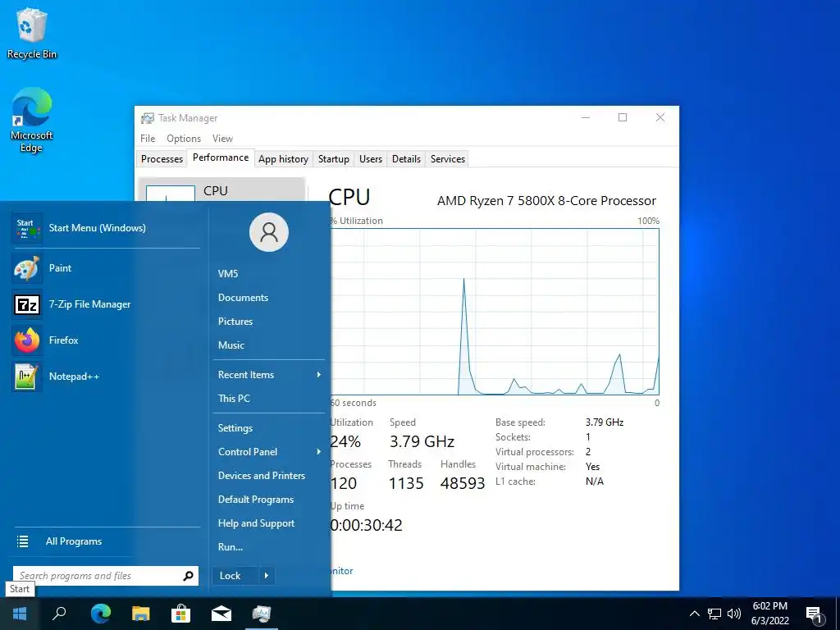
Task: Open File Explorer from the taskbar
Action: click(141, 614)
